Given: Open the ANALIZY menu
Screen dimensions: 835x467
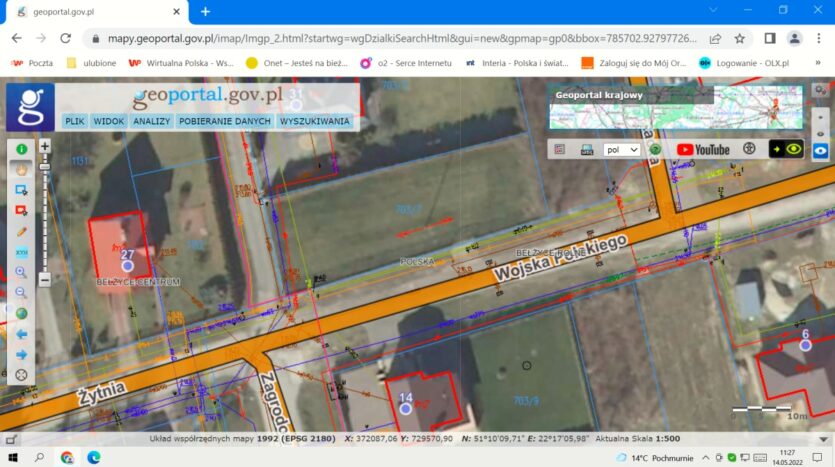Looking at the screenshot, I should tap(151, 121).
